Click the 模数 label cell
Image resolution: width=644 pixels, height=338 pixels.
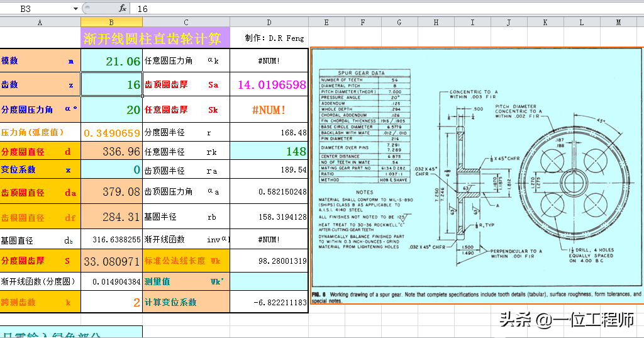[40, 60]
